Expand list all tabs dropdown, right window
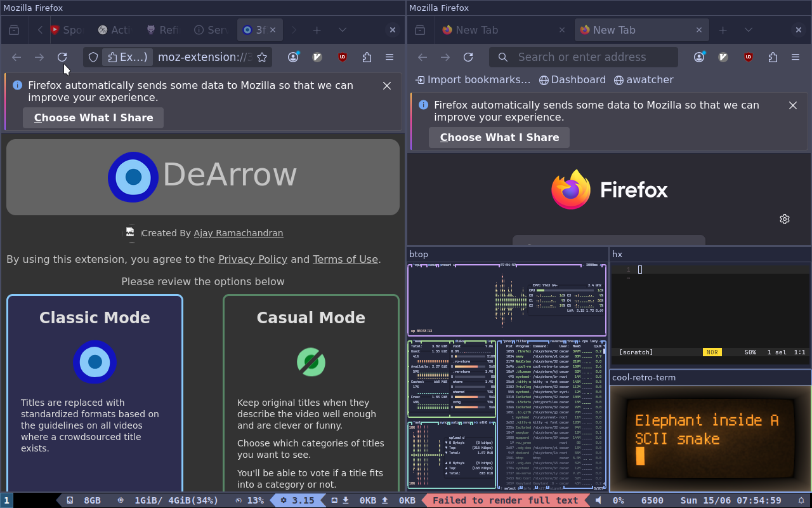Image resolution: width=812 pixels, height=508 pixels. pyautogui.click(x=749, y=30)
